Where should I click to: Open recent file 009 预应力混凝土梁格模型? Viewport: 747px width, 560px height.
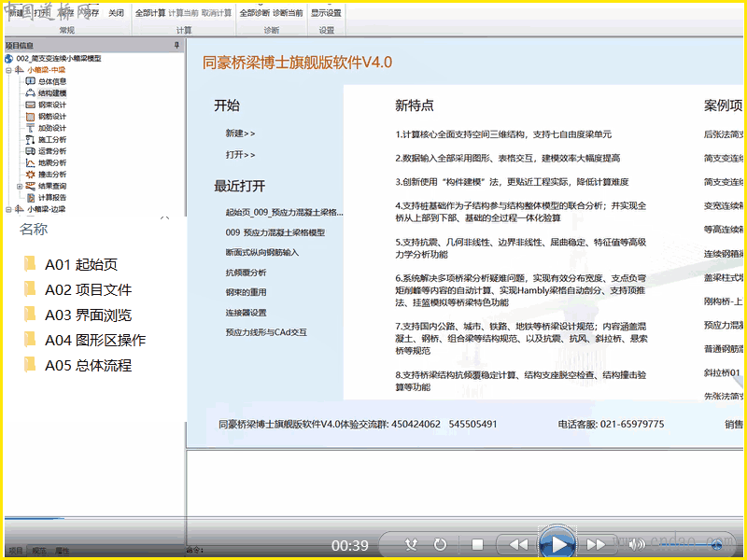(275, 232)
